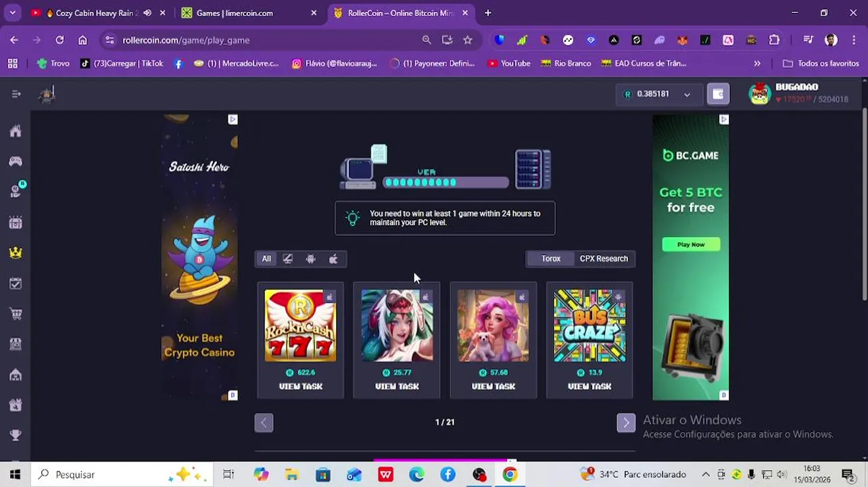This screenshot has width=868, height=487.
Task: Open browser home page button
Action: pos(82,40)
